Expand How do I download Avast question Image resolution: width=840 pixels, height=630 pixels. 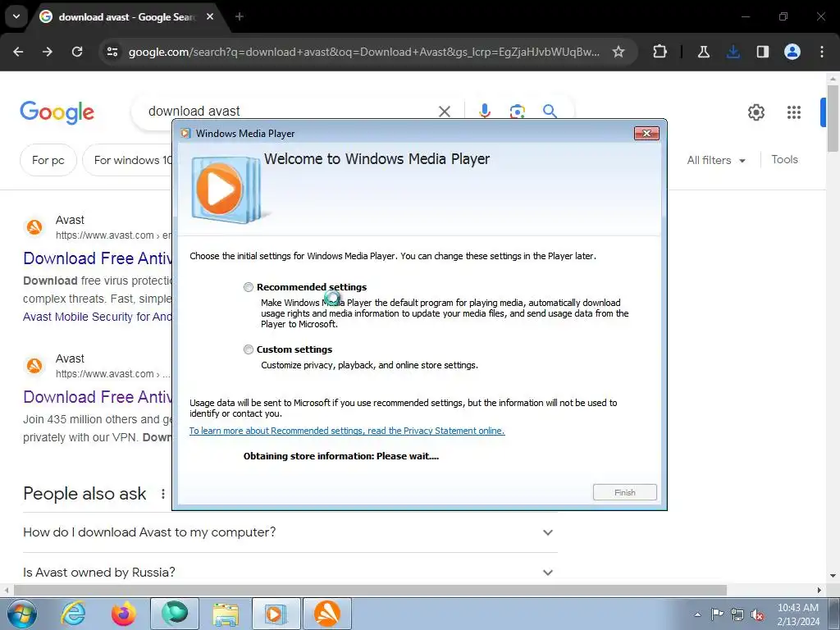click(290, 532)
